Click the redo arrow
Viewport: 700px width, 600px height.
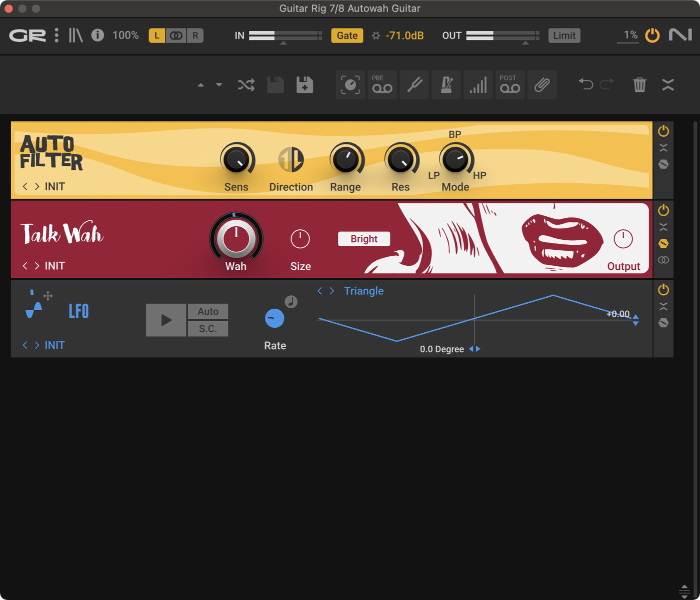(607, 84)
